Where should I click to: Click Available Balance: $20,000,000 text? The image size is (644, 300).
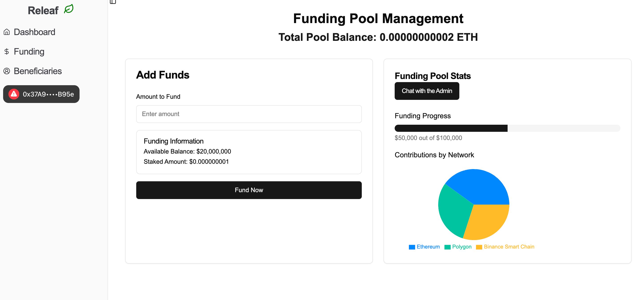coord(187,152)
